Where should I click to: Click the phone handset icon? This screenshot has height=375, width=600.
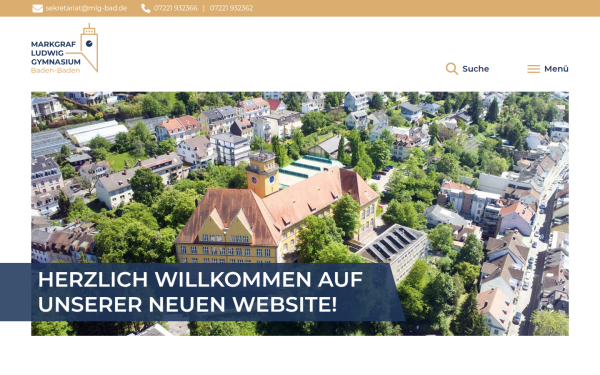[145, 8]
